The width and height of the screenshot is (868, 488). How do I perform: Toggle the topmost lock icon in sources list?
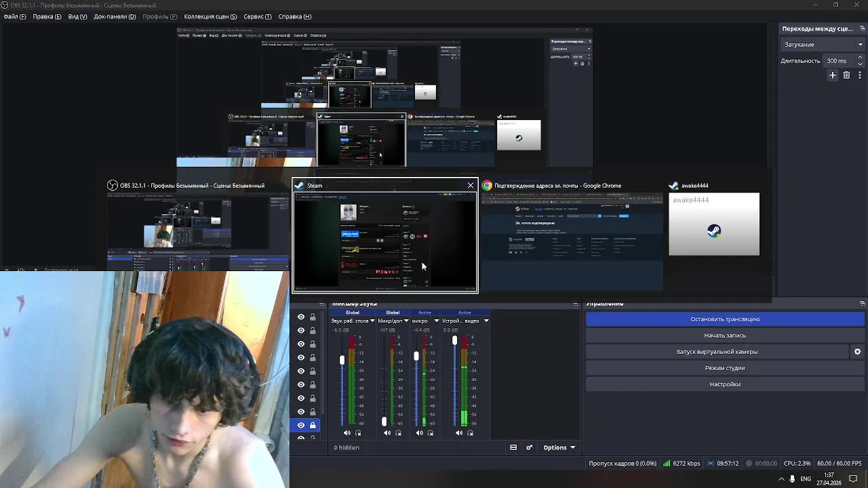(313, 317)
